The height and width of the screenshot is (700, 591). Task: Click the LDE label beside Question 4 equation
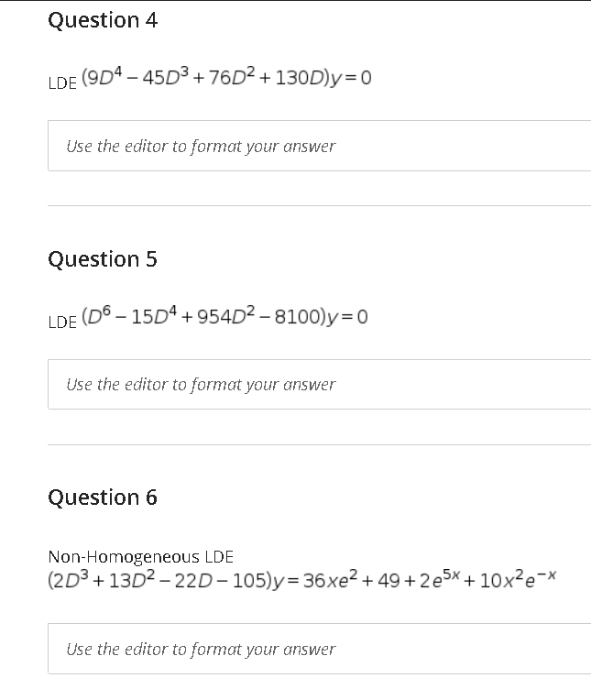click(x=62, y=83)
